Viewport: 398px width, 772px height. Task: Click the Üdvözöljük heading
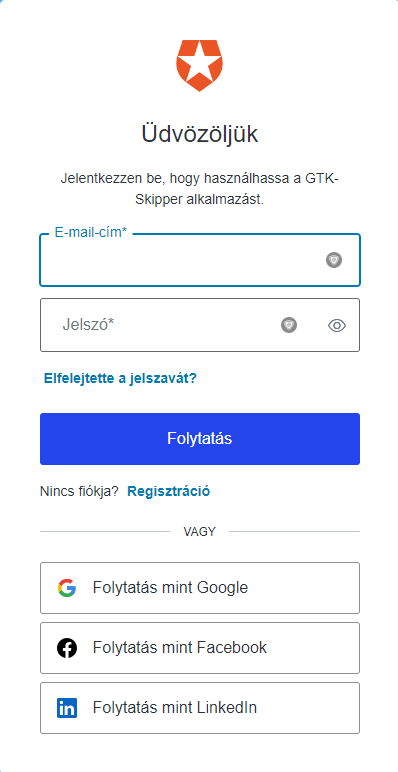coord(199,134)
